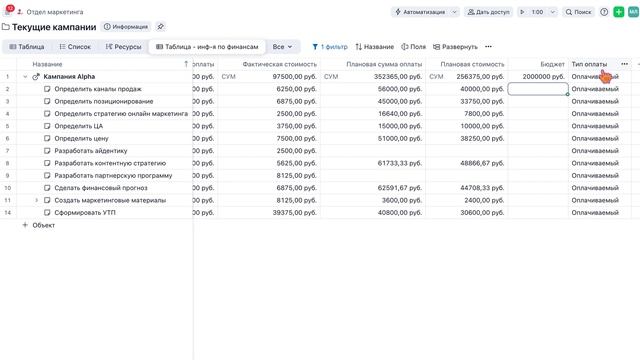
Task: Collapse the Кампания Alpha row
Action: point(25,76)
